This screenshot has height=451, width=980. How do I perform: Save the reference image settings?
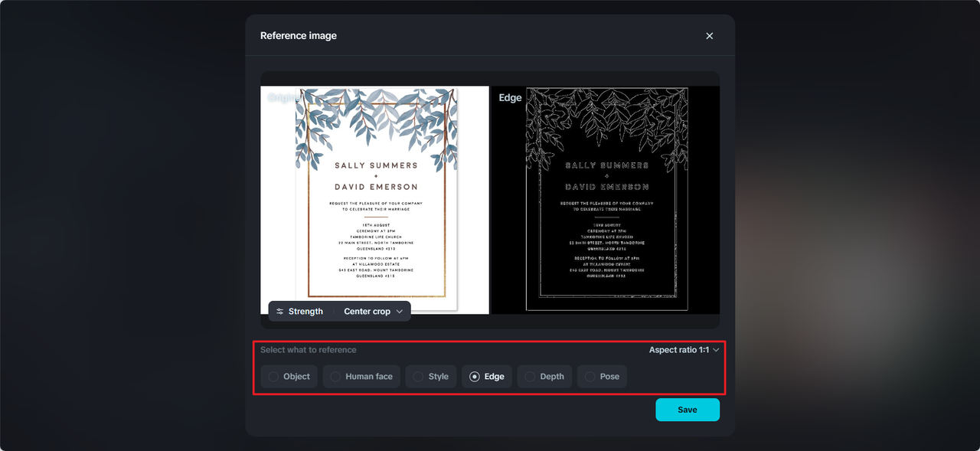[688, 410]
